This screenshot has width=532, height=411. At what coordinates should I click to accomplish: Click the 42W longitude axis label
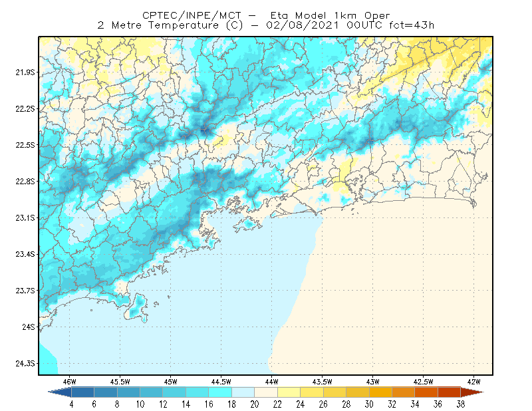(x=473, y=382)
